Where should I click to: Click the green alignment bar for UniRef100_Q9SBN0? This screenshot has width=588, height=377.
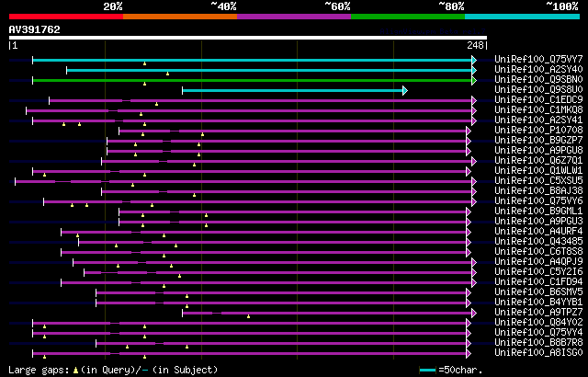point(252,80)
